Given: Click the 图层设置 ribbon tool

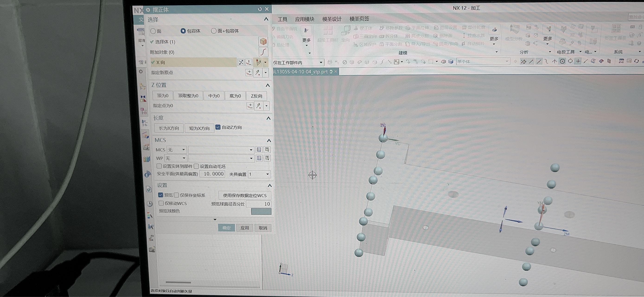Looking at the screenshot, I should tap(445, 28).
